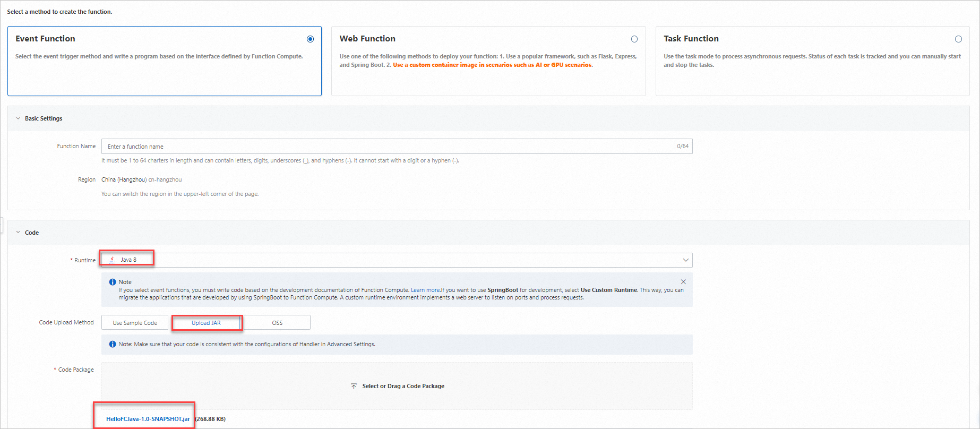
Task: Click the Event Function card title
Action: (45, 39)
